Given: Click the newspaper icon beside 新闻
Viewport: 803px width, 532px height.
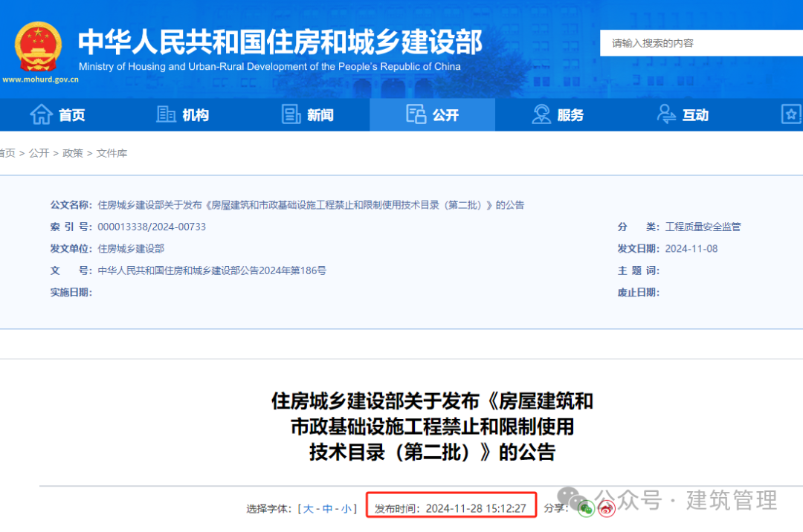Looking at the screenshot, I should coord(291,114).
